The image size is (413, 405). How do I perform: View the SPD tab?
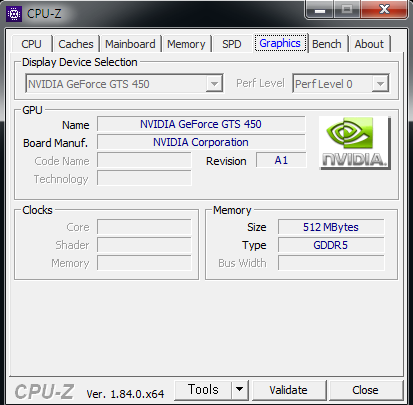pyautogui.click(x=232, y=44)
